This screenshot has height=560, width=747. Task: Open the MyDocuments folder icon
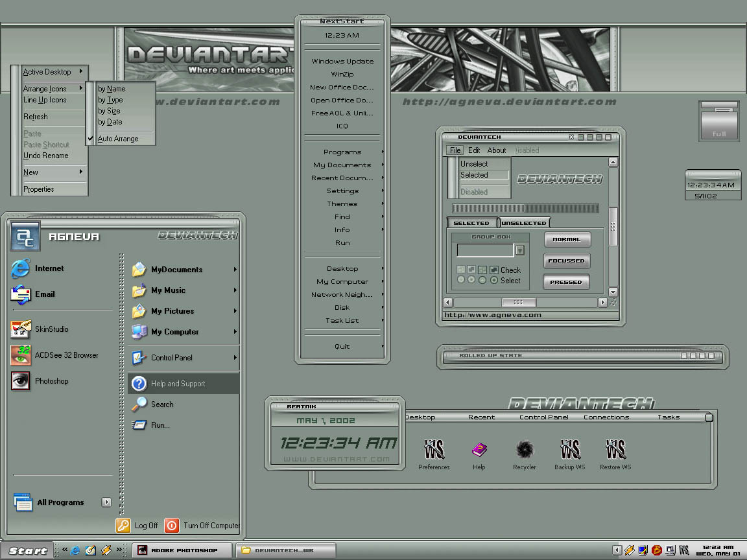(x=139, y=270)
